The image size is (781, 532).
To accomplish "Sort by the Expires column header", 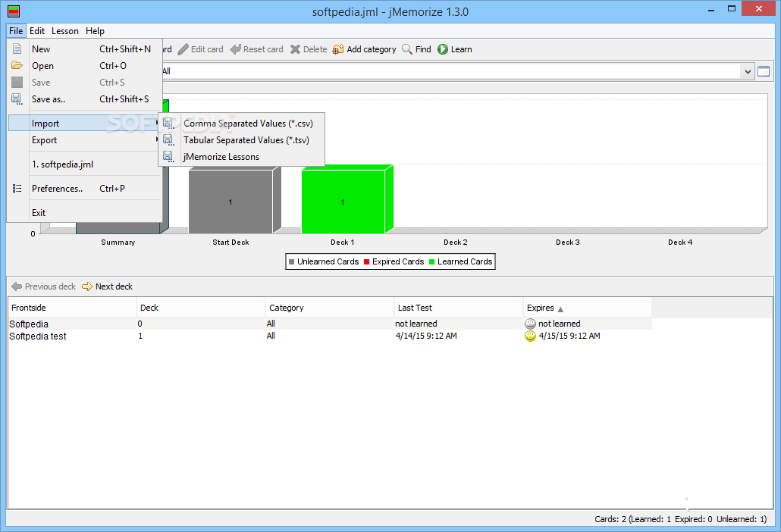I will pyautogui.click(x=587, y=308).
